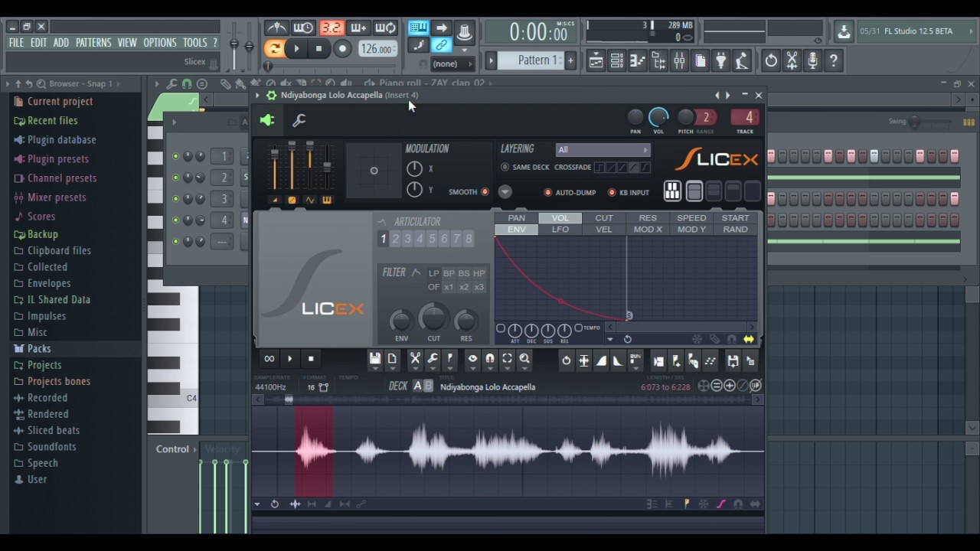980x551 pixels.
Task: Click the Slicex plugin options gear icon
Action: [x=271, y=95]
